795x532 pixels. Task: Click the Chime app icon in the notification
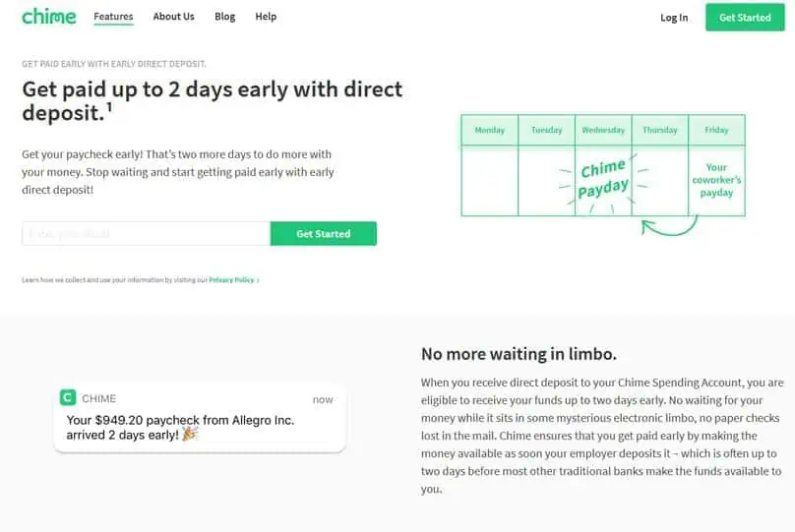pyautogui.click(x=68, y=397)
